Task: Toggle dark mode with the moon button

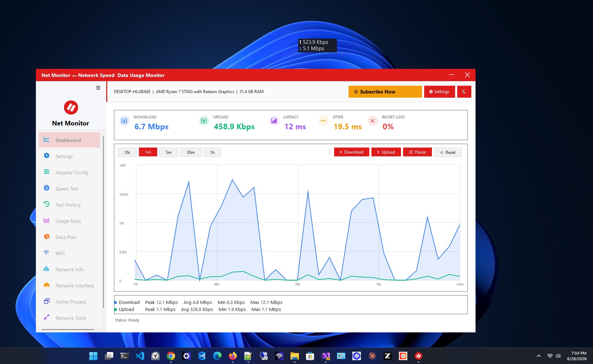Action: (464, 92)
